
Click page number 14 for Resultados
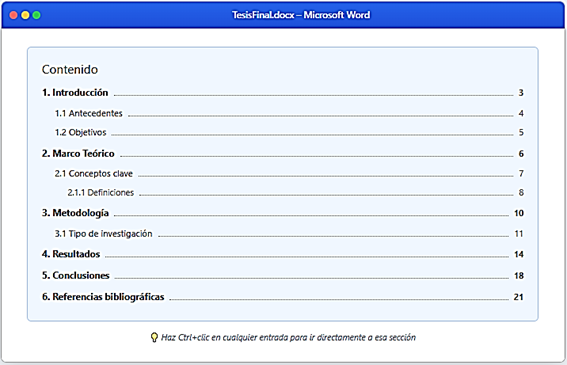coord(519,254)
